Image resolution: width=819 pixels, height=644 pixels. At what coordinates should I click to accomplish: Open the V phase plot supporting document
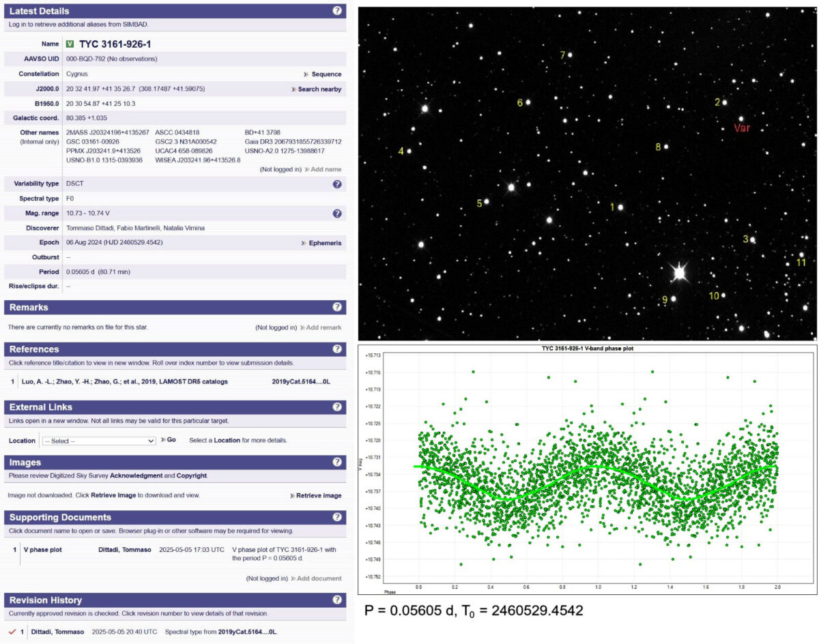point(42,549)
